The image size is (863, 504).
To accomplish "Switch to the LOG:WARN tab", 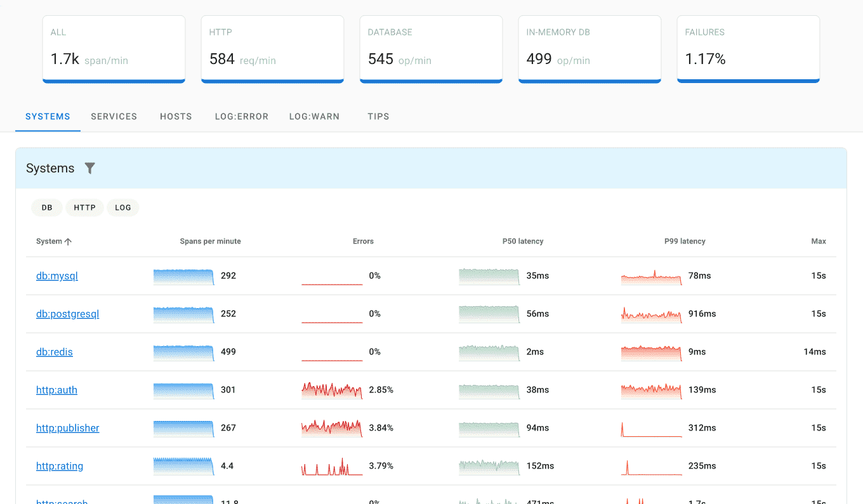I will [314, 116].
